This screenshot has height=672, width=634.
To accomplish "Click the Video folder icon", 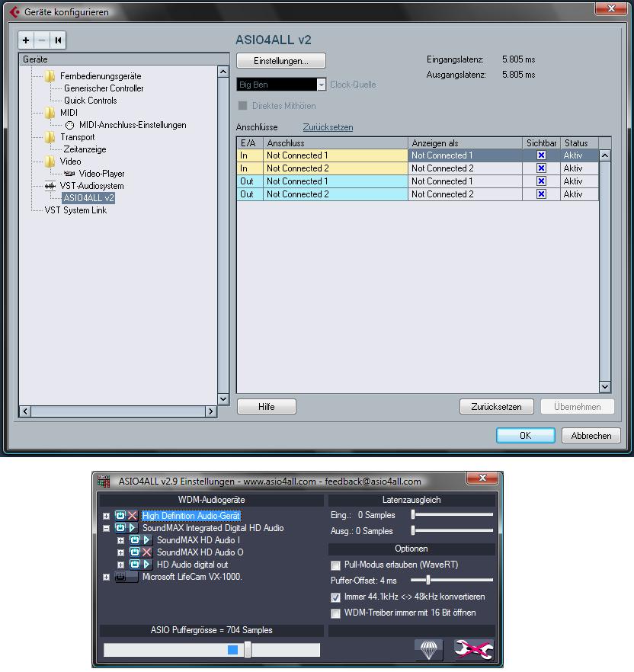I will (x=50, y=162).
